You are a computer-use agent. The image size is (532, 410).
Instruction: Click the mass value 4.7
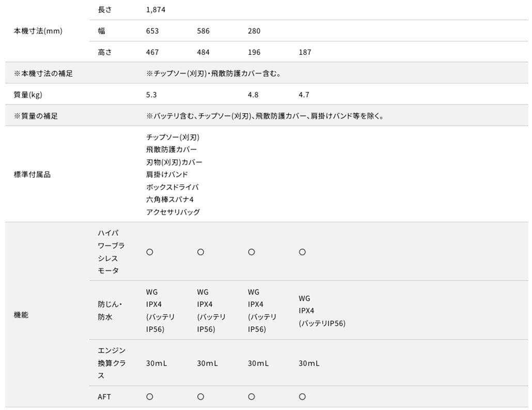(x=304, y=95)
